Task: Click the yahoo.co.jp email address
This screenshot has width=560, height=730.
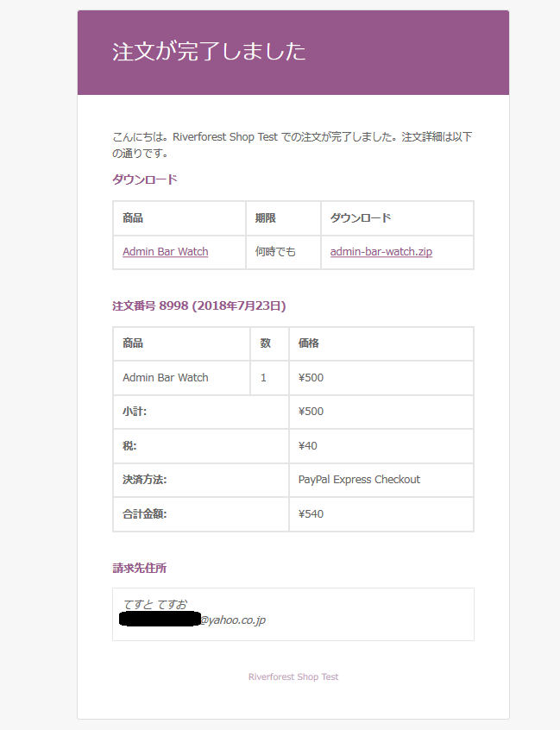Action: pyautogui.click(x=233, y=620)
